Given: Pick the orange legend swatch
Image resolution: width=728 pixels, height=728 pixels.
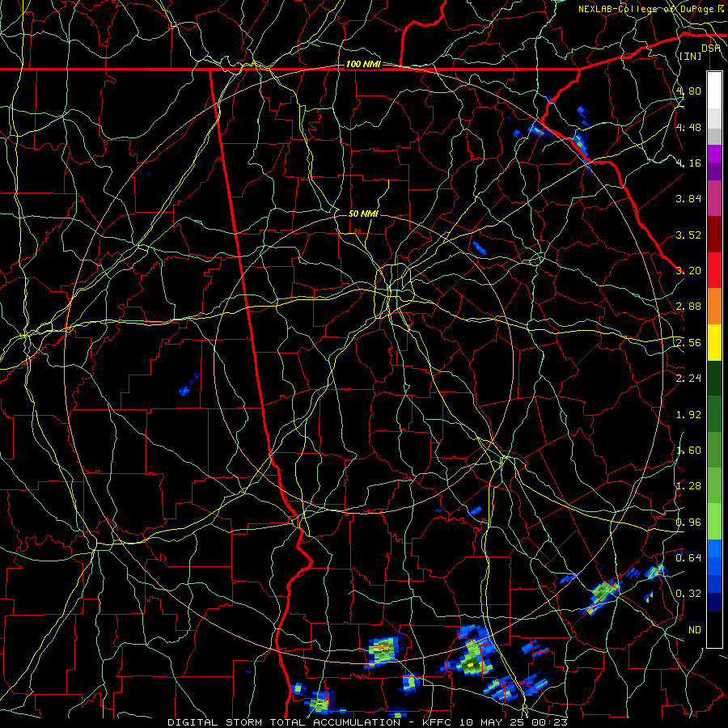Looking at the screenshot, I should 714,306.
